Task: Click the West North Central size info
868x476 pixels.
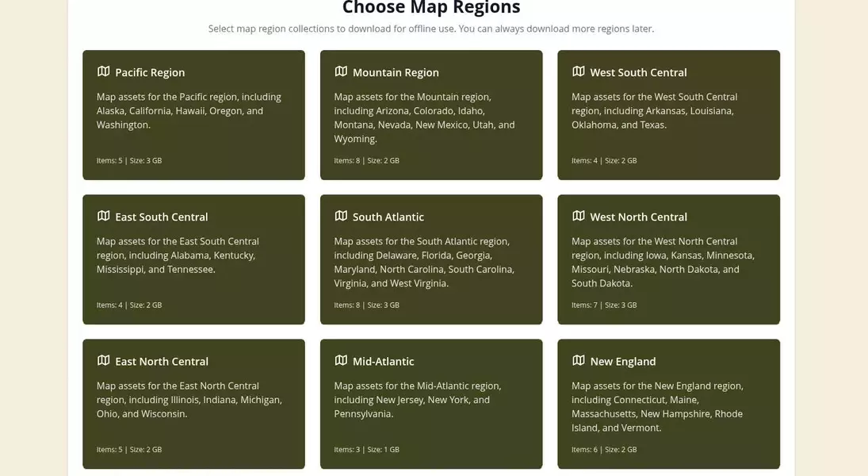Action: tap(604, 305)
